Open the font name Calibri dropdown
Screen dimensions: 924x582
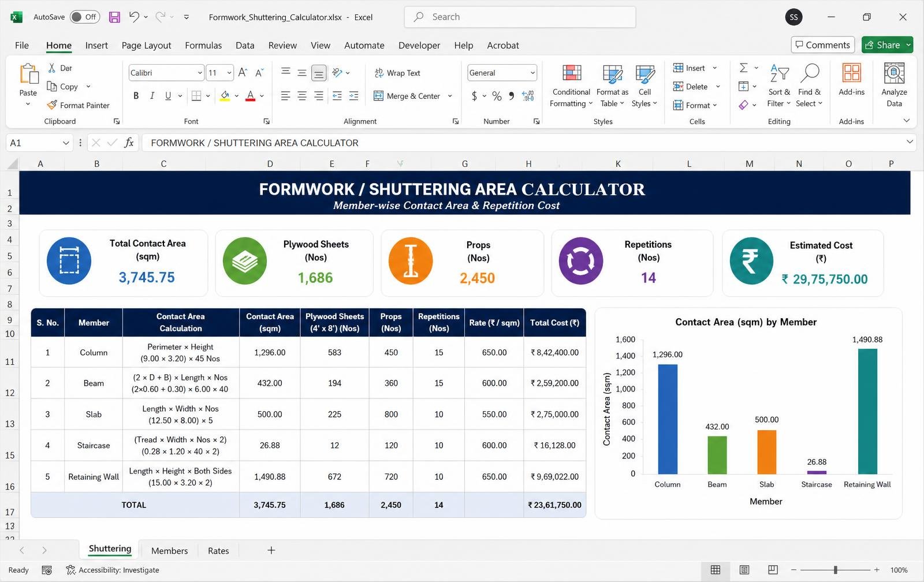point(200,73)
